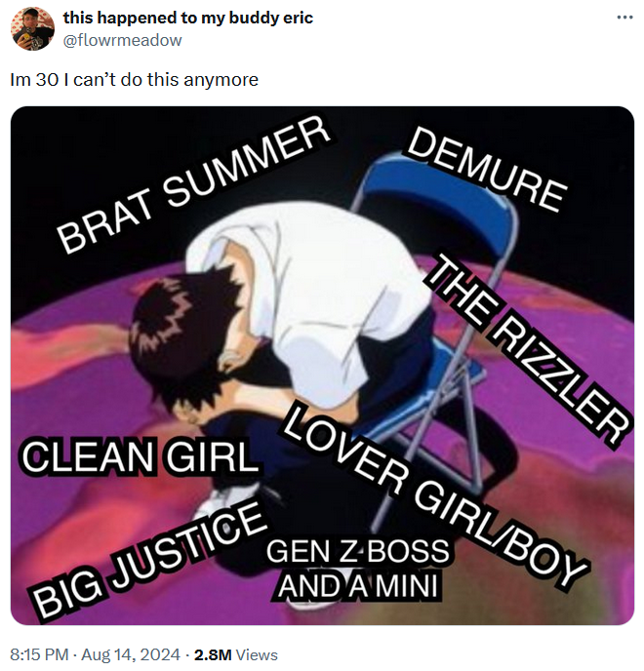The image size is (644, 671).
Task: Click the 2.8M Views count
Action: coord(236,654)
